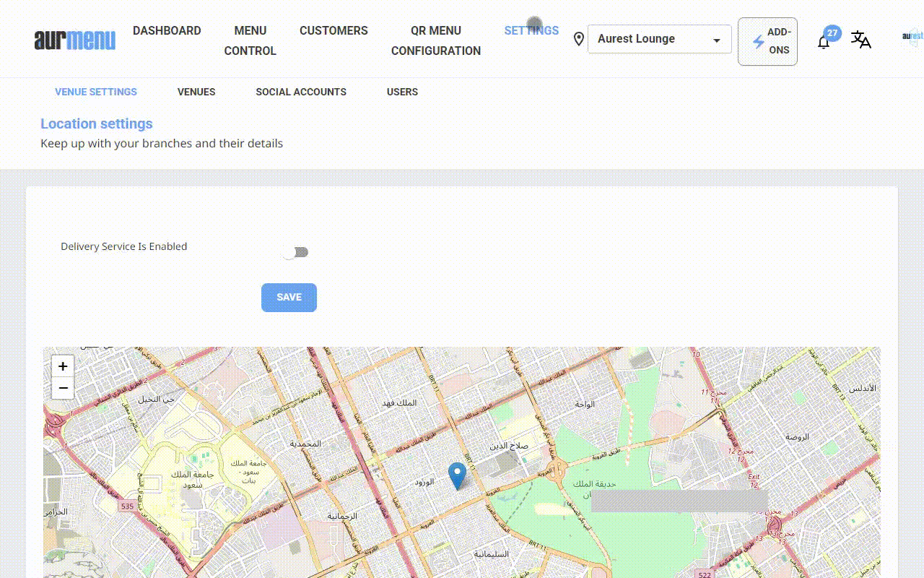Toggle the Delivery Service Is Enabled switch
Screen dimensions: 924x578
click(x=295, y=252)
